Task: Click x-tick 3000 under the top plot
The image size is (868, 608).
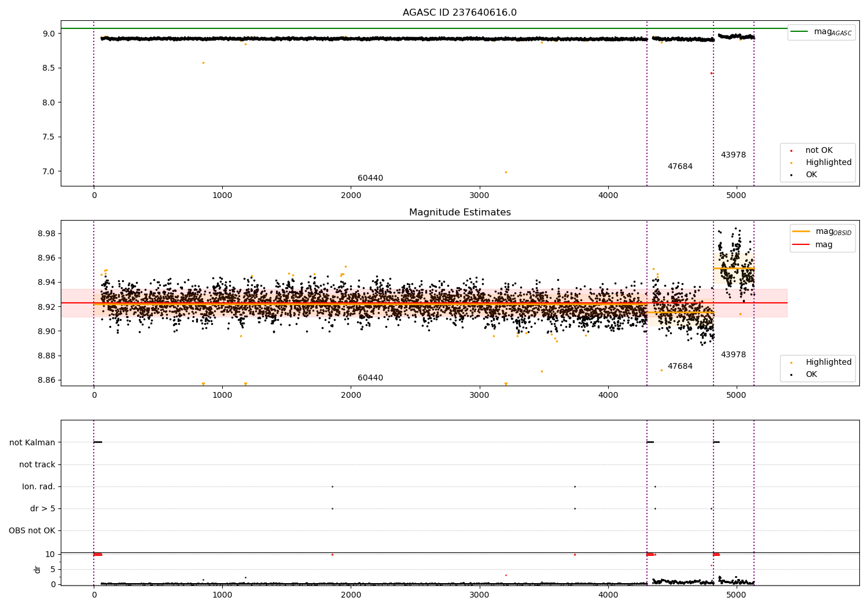Action: 480,196
